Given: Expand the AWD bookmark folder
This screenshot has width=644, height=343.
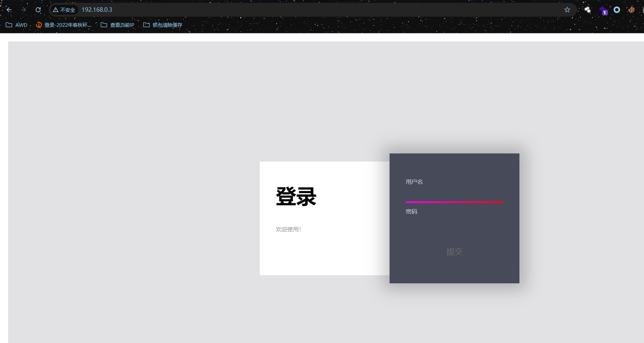Looking at the screenshot, I should click(17, 25).
